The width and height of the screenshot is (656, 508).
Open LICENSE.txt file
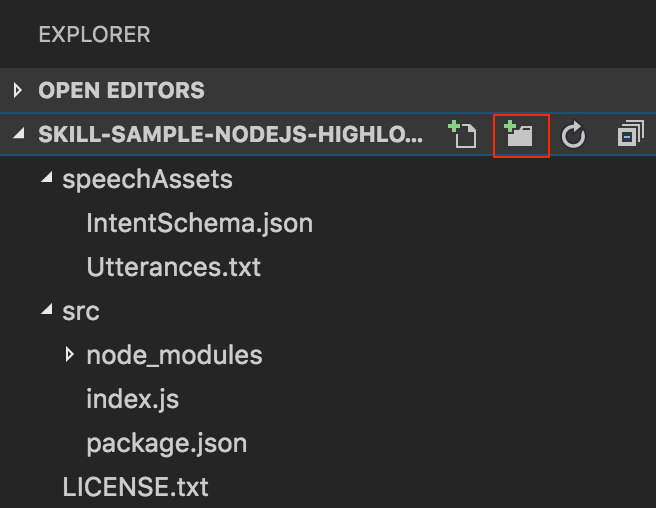coord(135,487)
